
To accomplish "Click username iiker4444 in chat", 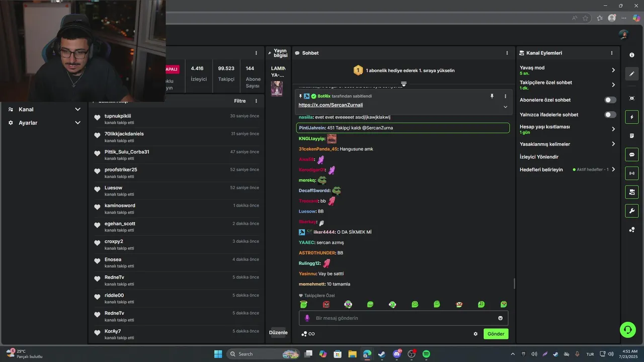I will click(324, 232).
